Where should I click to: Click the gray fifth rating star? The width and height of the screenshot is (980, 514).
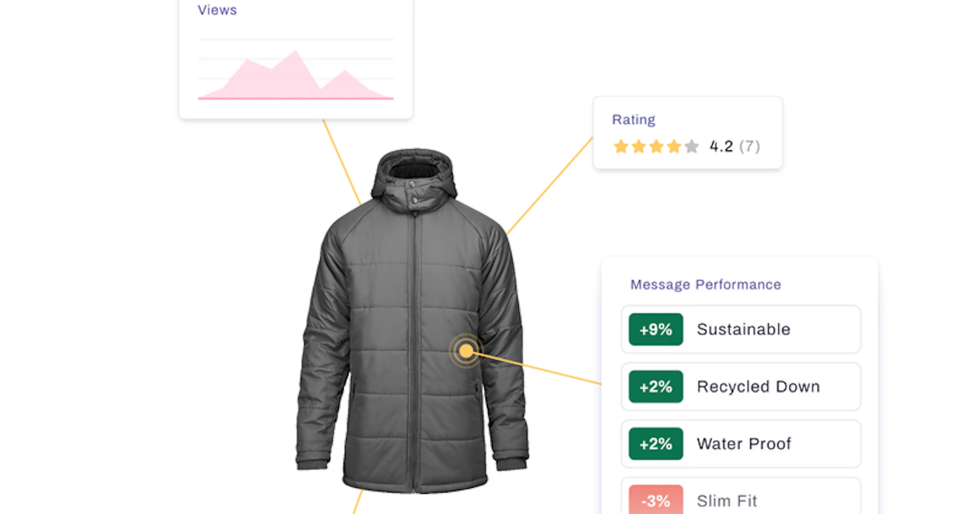click(691, 146)
